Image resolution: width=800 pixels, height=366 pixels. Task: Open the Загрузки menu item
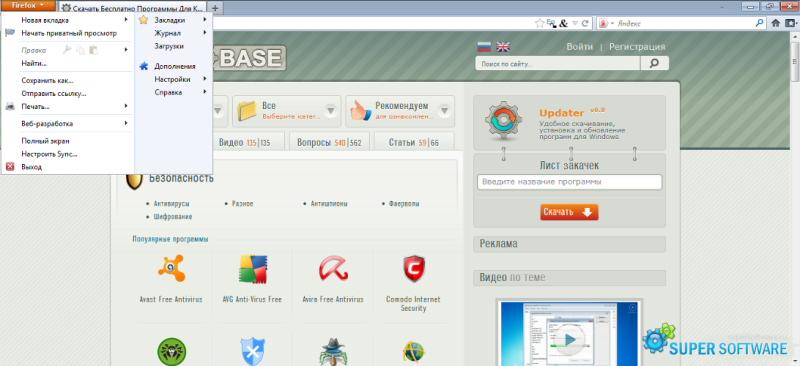coord(173,46)
